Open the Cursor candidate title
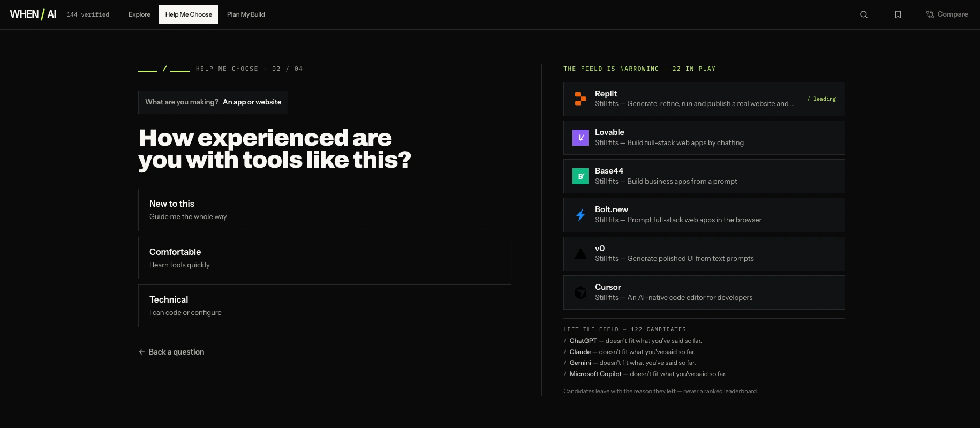This screenshot has width=980, height=428. tap(608, 287)
